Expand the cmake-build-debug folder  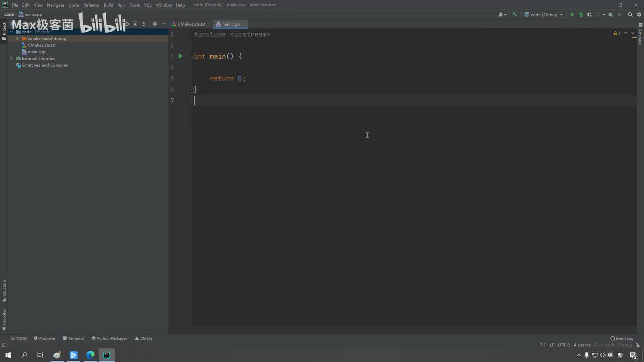click(17, 38)
